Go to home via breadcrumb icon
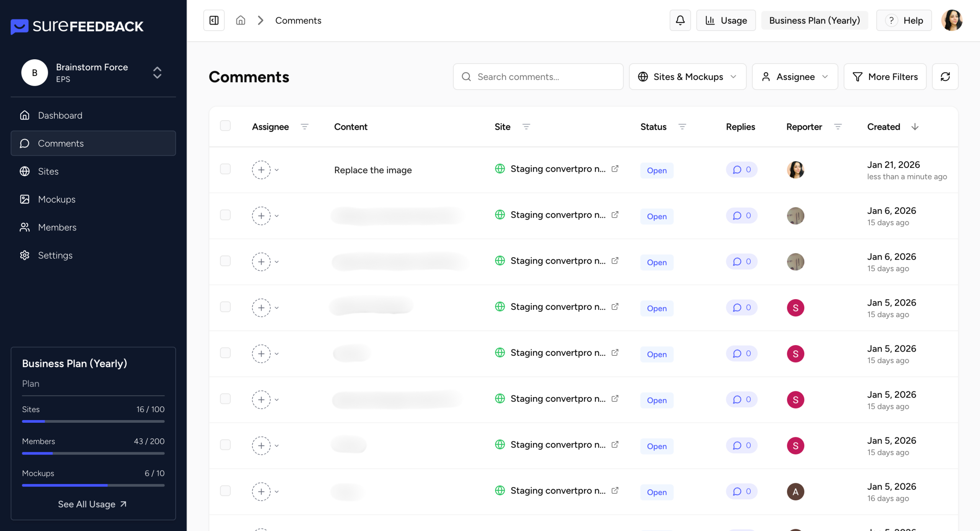Viewport: 980px width, 531px height. pos(240,20)
